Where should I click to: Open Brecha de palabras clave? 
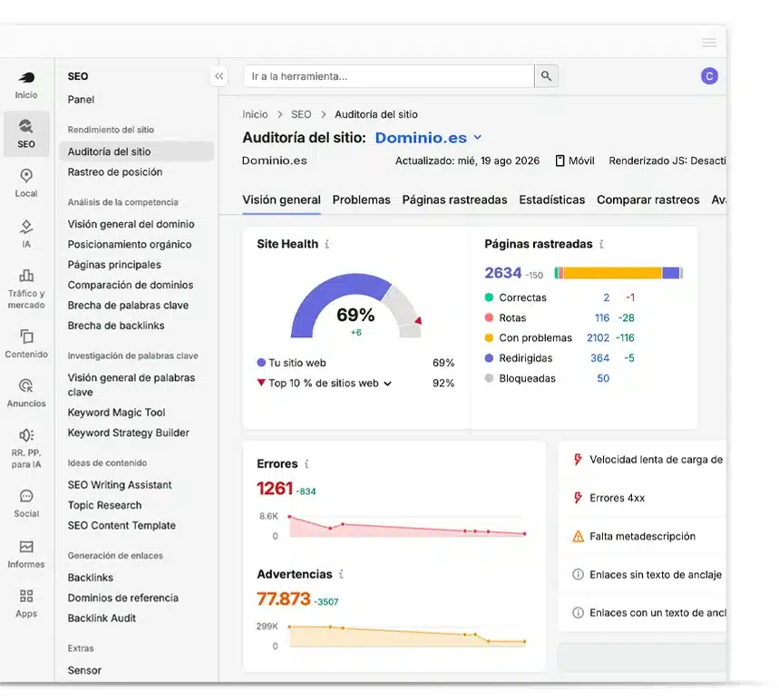click(128, 305)
